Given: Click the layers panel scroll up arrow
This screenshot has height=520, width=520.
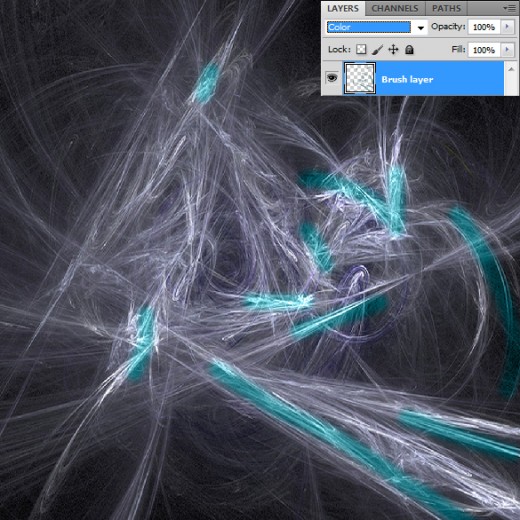Looking at the screenshot, I should [x=511, y=69].
